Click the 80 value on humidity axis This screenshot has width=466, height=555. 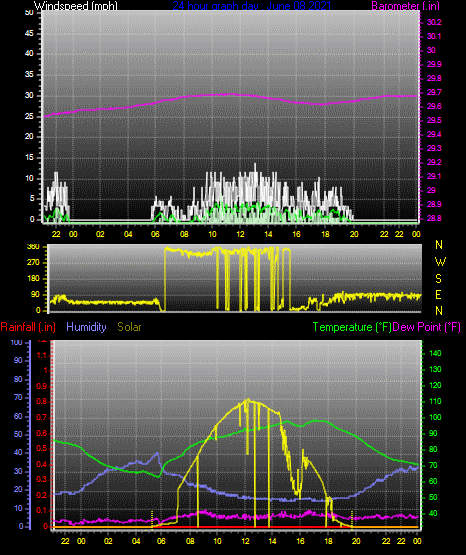click(18, 379)
